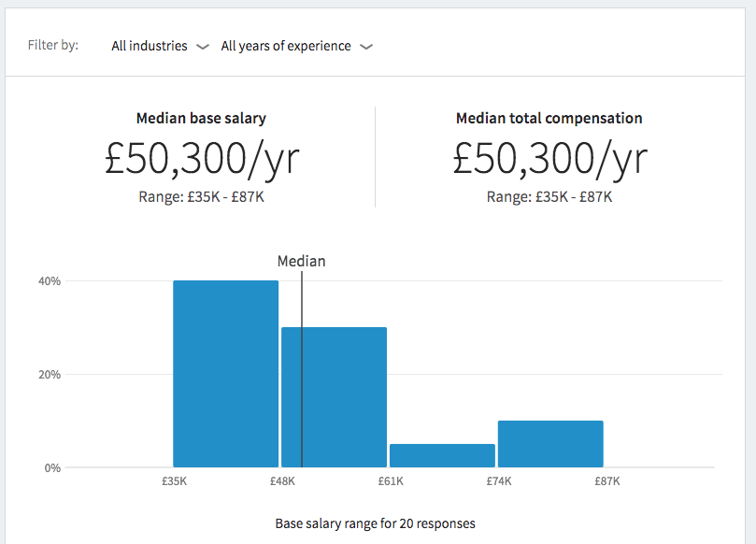Click the Median base salary £50,300/yr figure
Image resolution: width=756 pixels, height=544 pixels.
click(x=202, y=159)
